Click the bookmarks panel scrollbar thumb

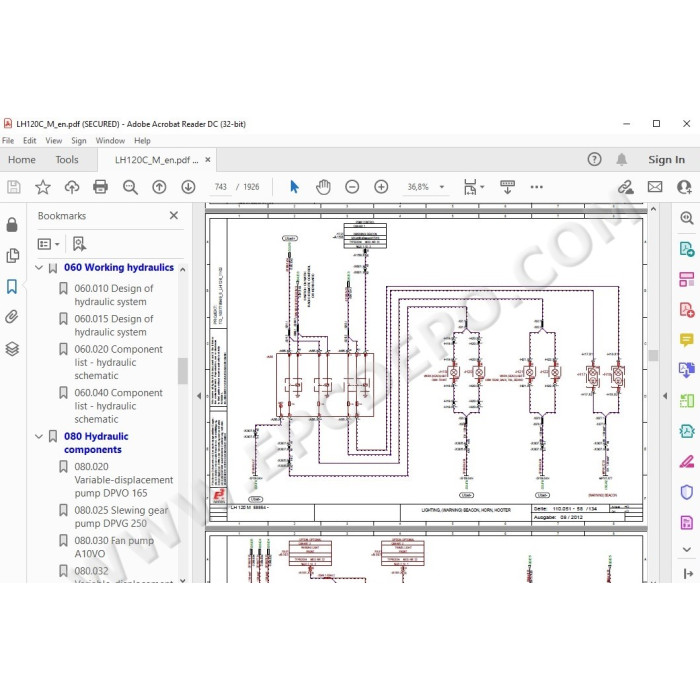(182, 371)
